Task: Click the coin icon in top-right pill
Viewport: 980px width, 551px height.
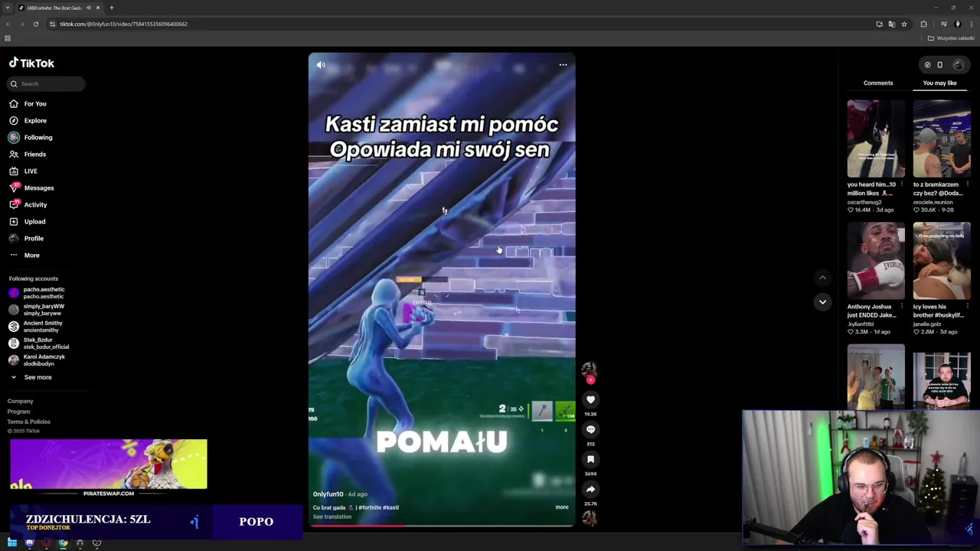Action: point(927,65)
